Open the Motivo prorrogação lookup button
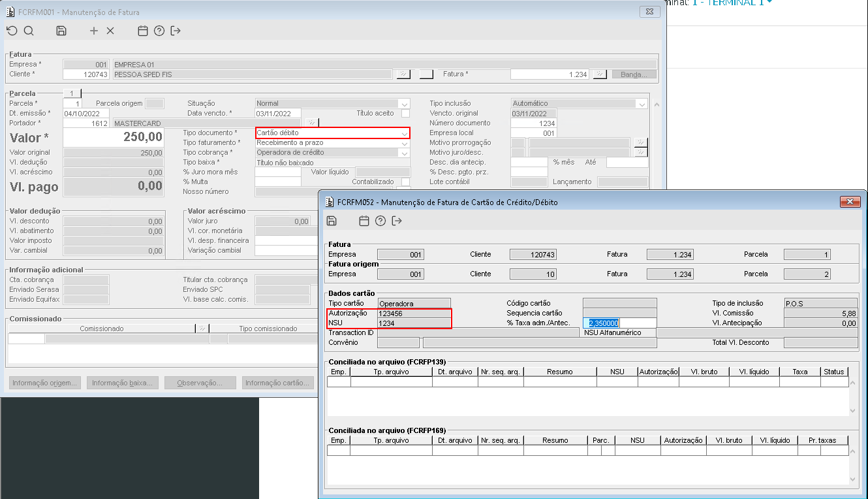This screenshot has height=499, width=868. tap(641, 142)
